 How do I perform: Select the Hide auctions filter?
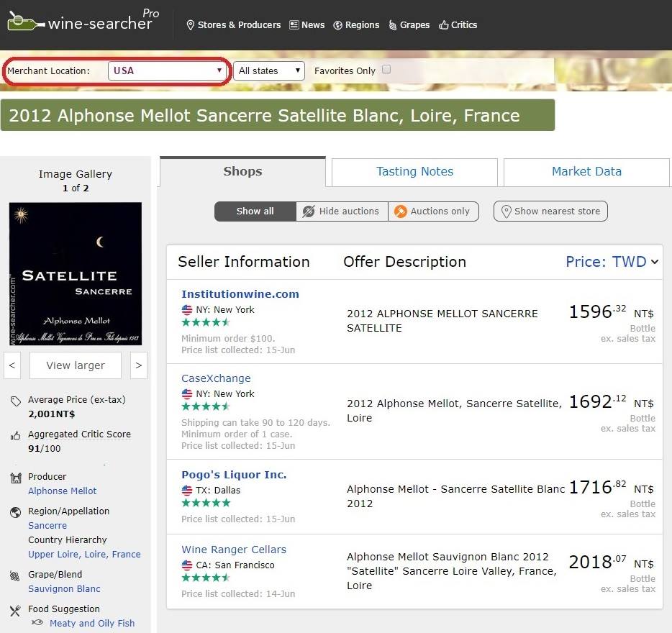coord(342,211)
